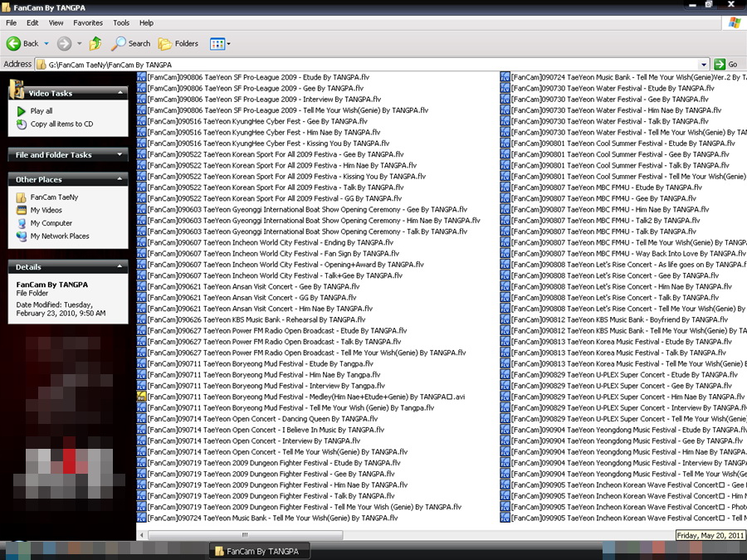Open My Videos link
Viewport: 747px width, 560px height.
(x=46, y=210)
